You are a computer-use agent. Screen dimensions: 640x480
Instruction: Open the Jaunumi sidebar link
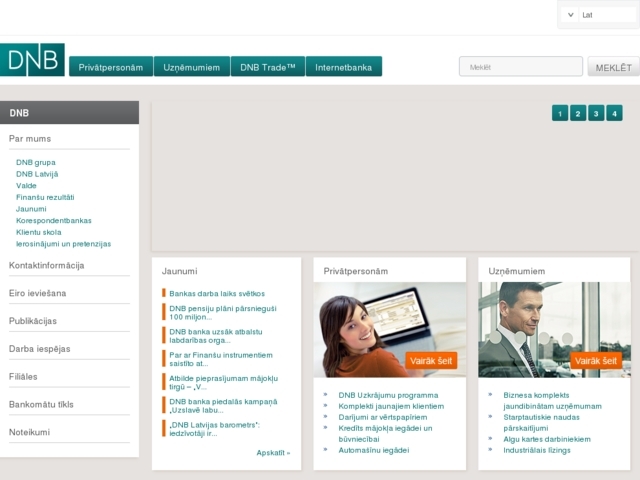(x=31, y=209)
